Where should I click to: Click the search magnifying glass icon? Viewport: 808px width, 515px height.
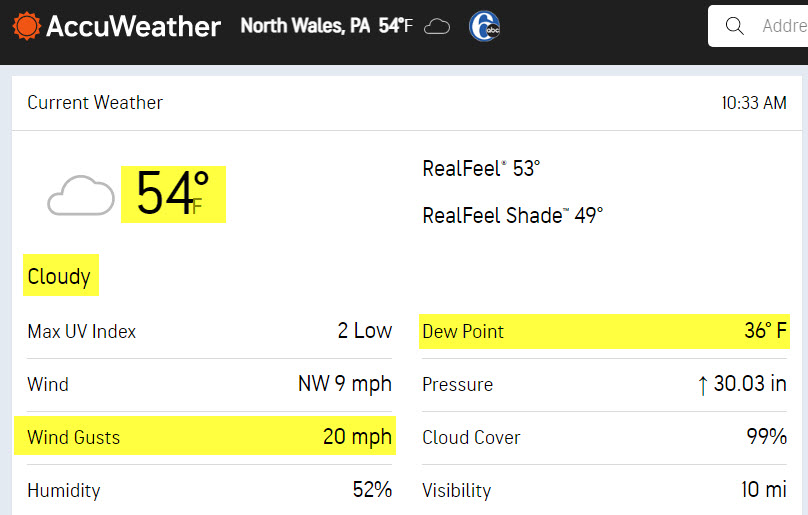pyautogui.click(x=734, y=26)
